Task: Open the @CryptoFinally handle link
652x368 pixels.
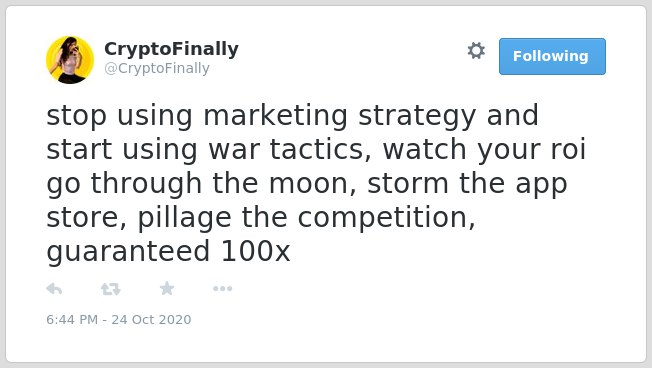Action: (157, 68)
